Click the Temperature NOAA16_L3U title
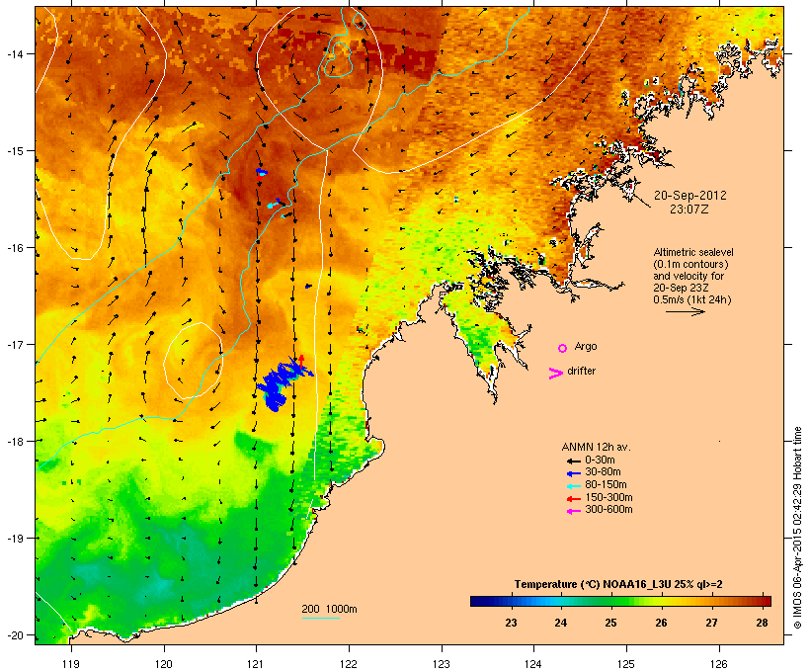Image resolution: width=810 pixels, height=672 pixels. click(618, 585)
